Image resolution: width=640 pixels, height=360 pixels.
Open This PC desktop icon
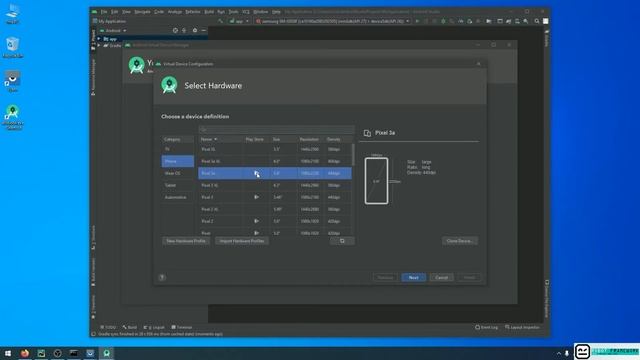[13, 14]
